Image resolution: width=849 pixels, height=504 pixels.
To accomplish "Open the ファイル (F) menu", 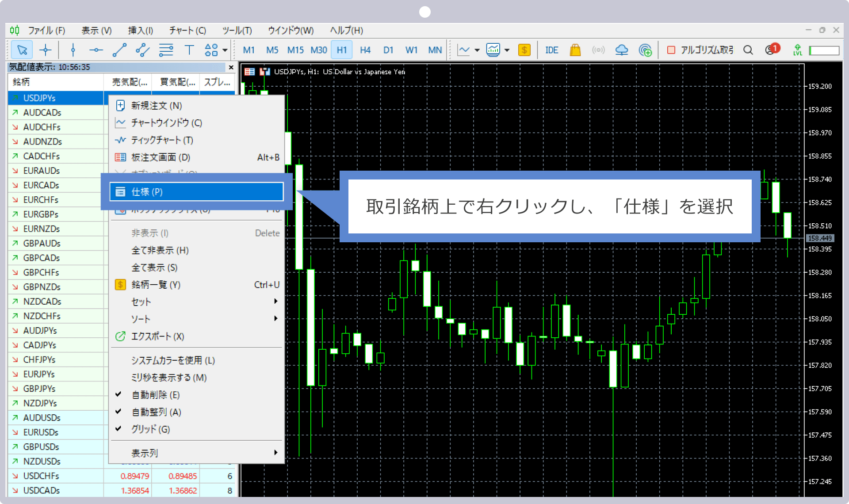I will [46, 30].
